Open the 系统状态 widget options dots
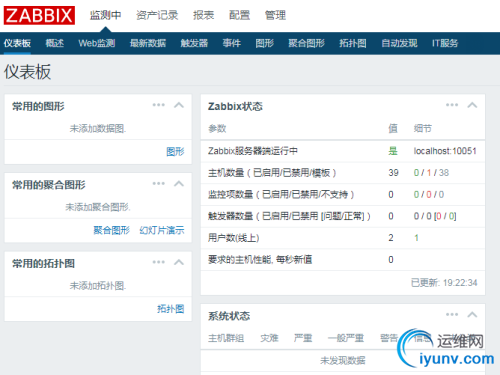The width and height of the screenshot is (500, 375). (x=452, y=314)
